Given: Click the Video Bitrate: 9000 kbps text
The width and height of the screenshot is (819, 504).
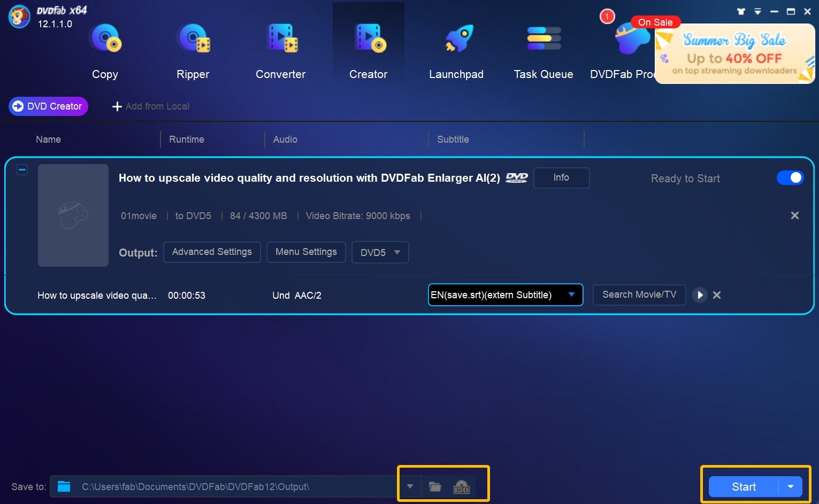Looking at the screenshot, I should tap(358, 216).
